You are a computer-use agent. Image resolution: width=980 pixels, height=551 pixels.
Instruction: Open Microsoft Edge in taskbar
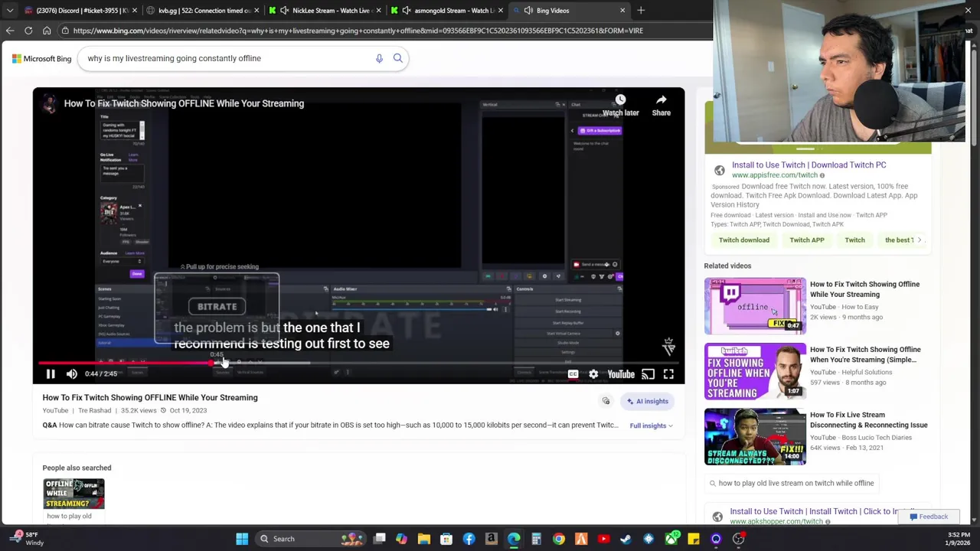514,539
